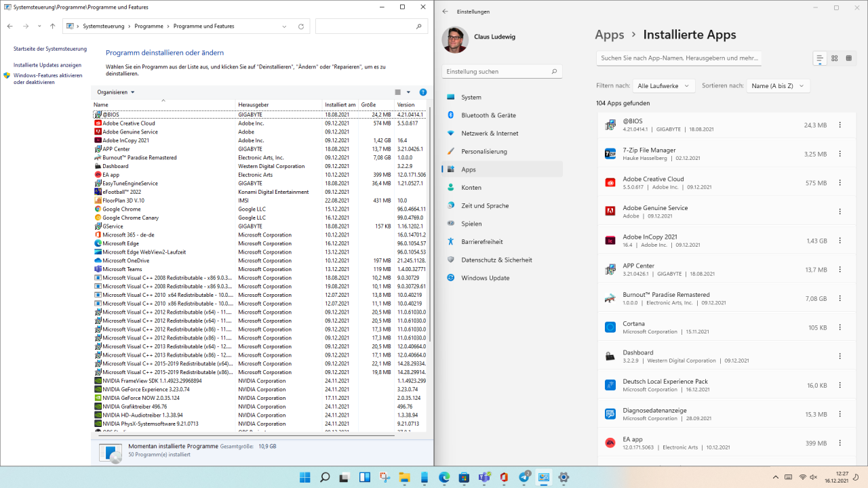868x488 pixels.
Task: Open Spielen settings category
Action: (502, 224)
